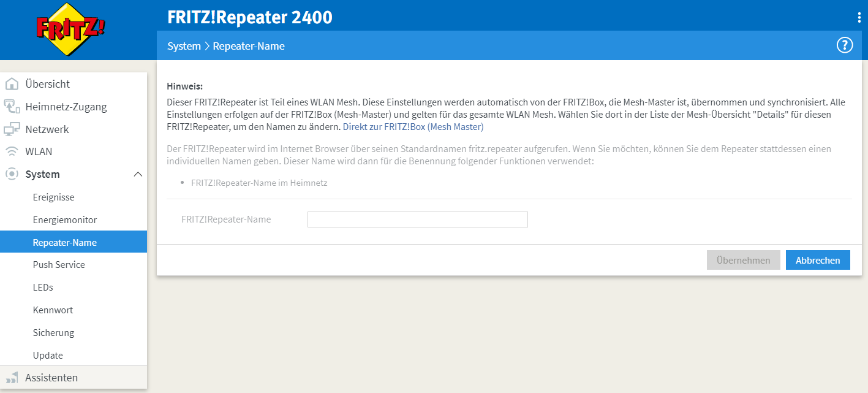Collapse the System menu chevron

(x=138, y=174)
